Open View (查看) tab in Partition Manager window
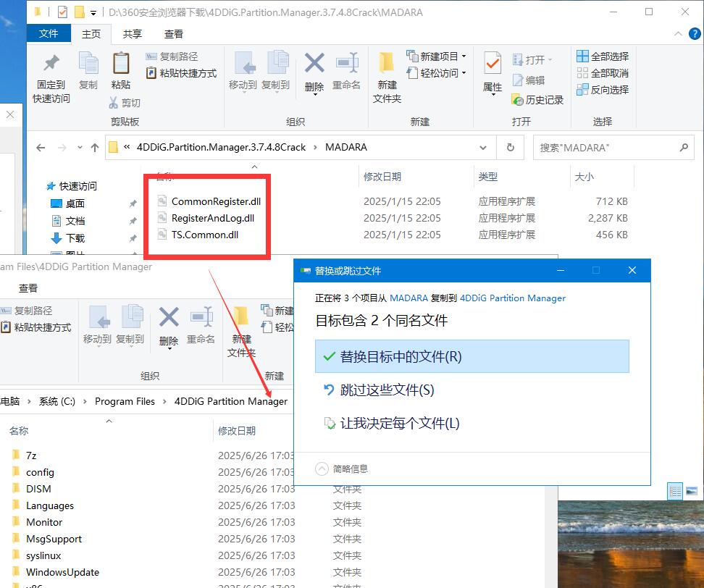704x588 pixels. tap(28, 288)
